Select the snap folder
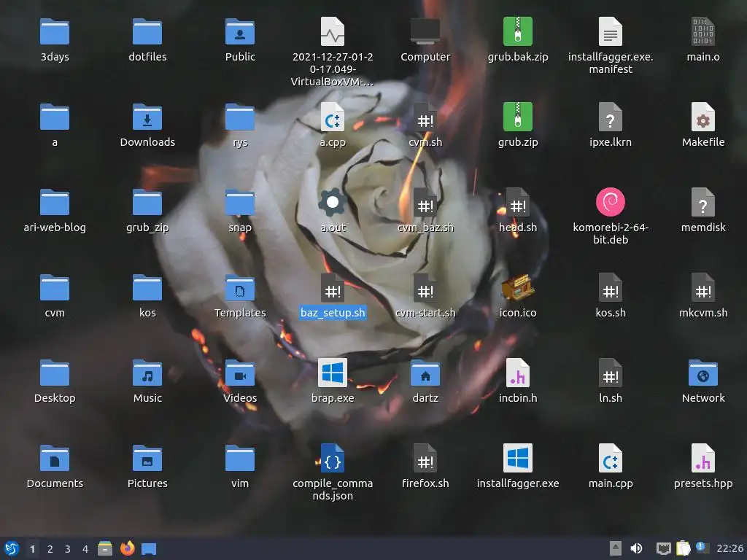Viewport: 747px width, 560px height. [x=239, y=203]
